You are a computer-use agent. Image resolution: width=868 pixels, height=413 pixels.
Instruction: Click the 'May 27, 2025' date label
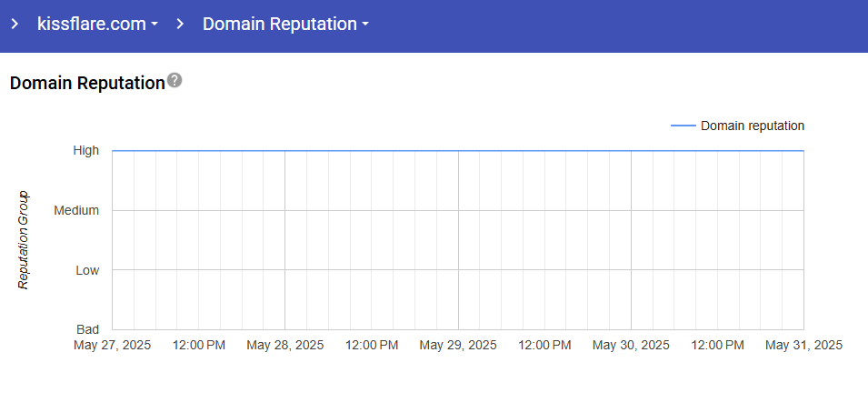coord(113,346)
